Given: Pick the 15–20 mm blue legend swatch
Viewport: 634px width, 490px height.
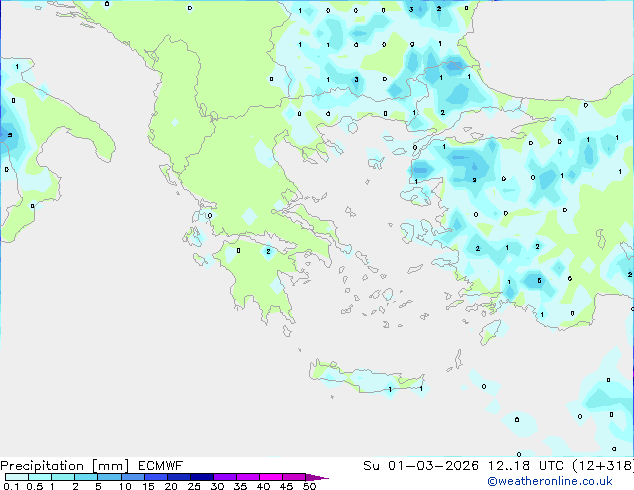Looking at the screenshot, I should pos(155,477).
